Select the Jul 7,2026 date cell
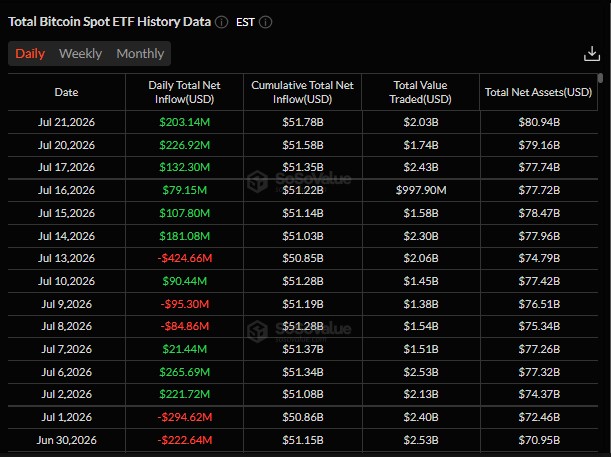 pos(67,349)
